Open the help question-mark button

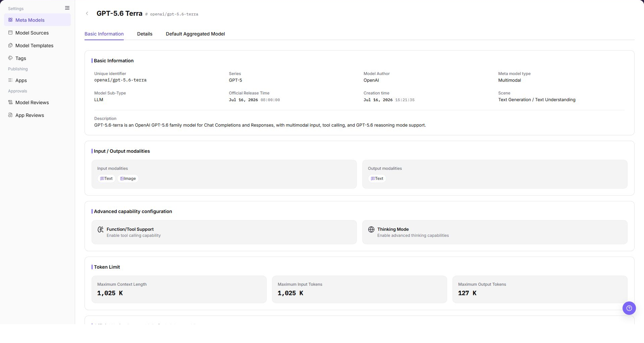pos(629,308)
